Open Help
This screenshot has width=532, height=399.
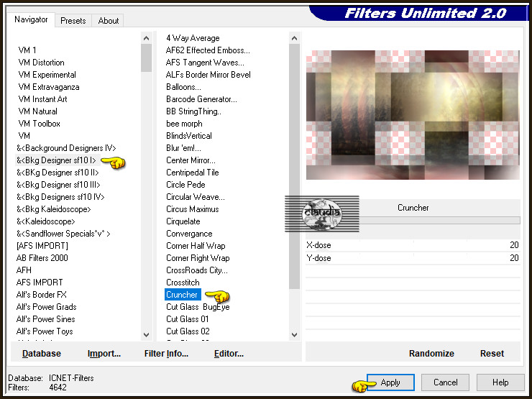point(500,382)
